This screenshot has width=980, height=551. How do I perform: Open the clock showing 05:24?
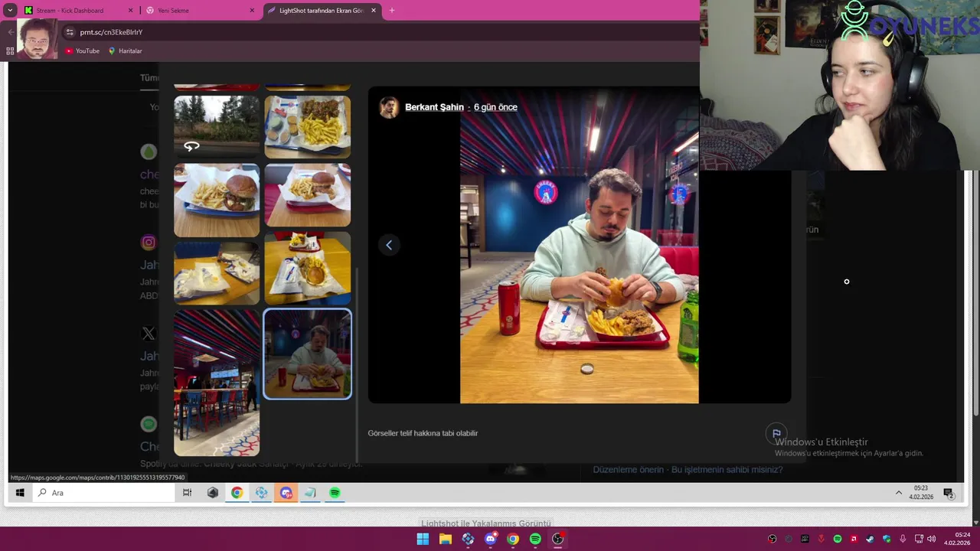(957, 539)
